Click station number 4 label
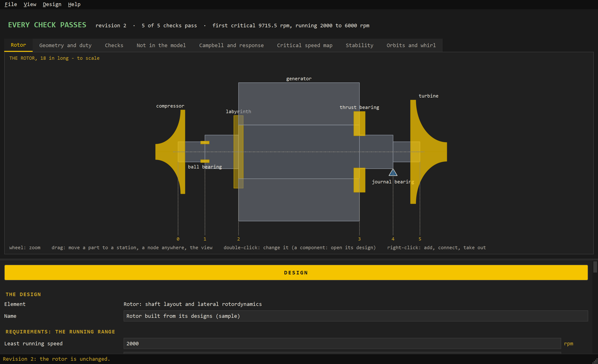Viewport: 598px width, 364px height. point(393,239)
